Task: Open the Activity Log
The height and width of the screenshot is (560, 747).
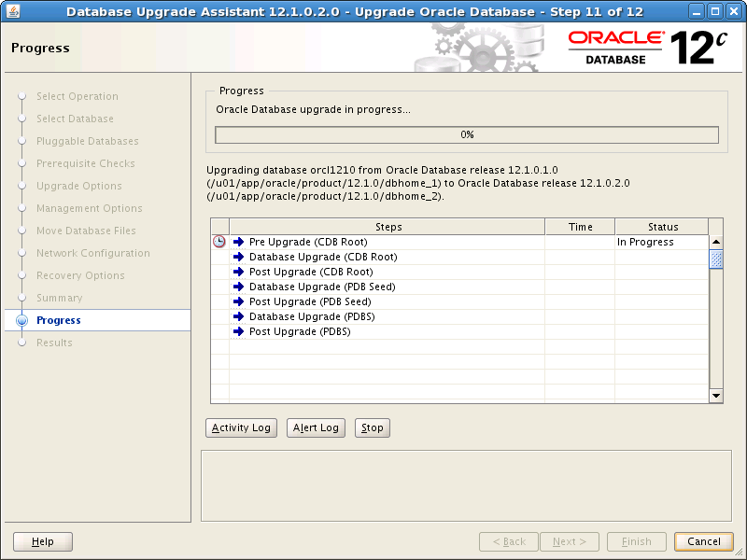Action: point(241,427)
